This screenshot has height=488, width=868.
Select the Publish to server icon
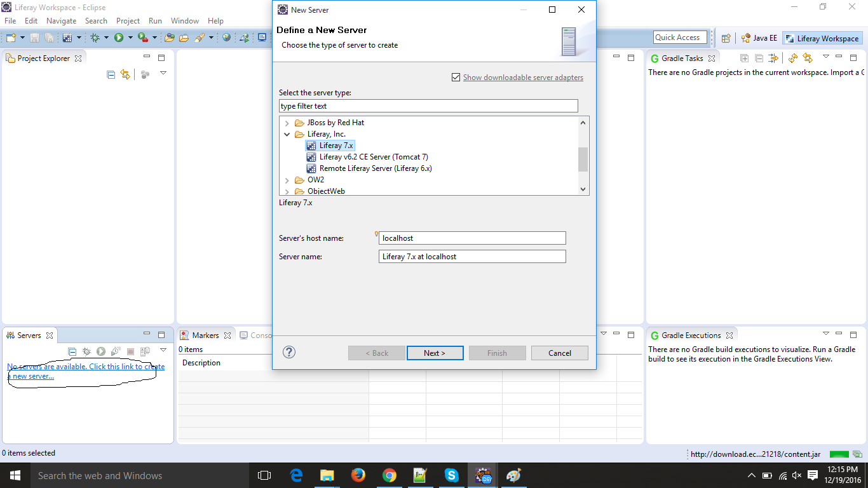(x=146, y=351)
